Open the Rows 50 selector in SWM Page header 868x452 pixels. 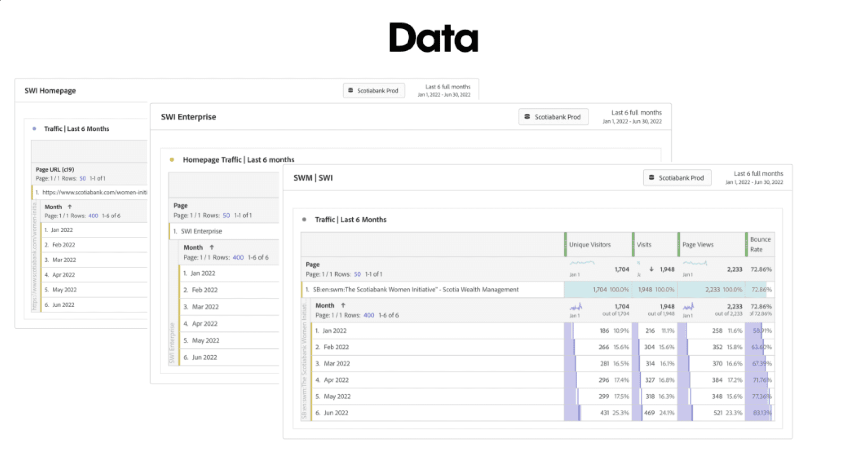[357, 274]
